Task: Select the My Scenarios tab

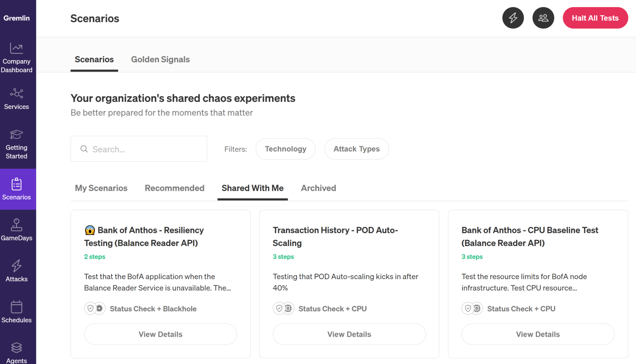Action: pyautogui.click(x=101, y=188)
